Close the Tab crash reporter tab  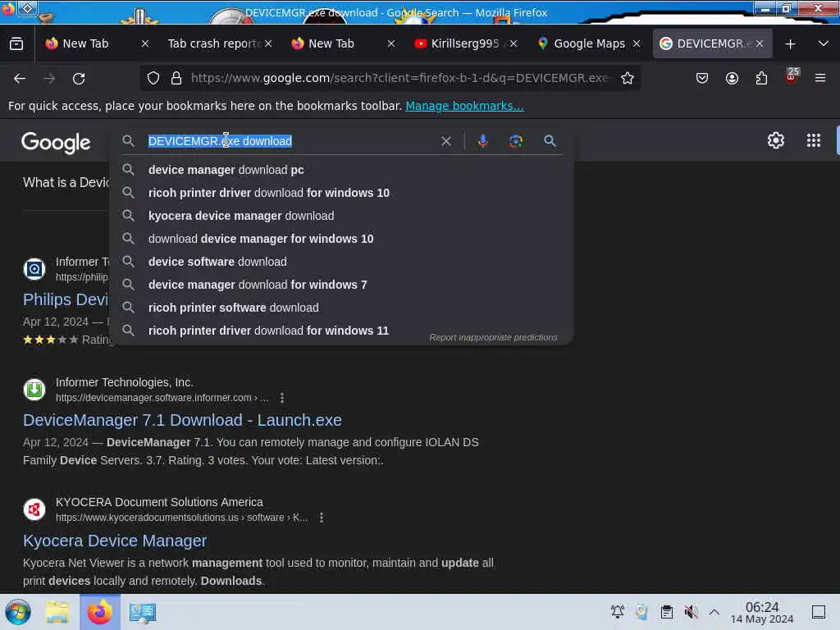point(268,44)
